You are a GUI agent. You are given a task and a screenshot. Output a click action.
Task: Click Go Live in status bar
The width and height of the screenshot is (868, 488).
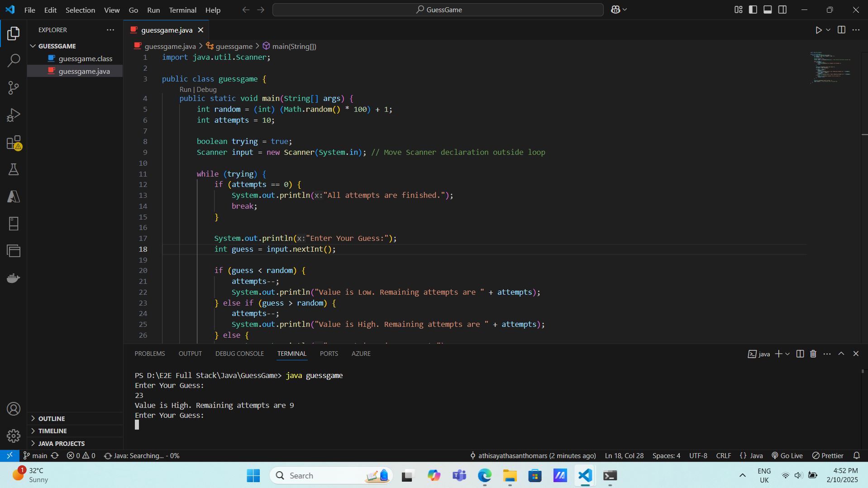787,455
